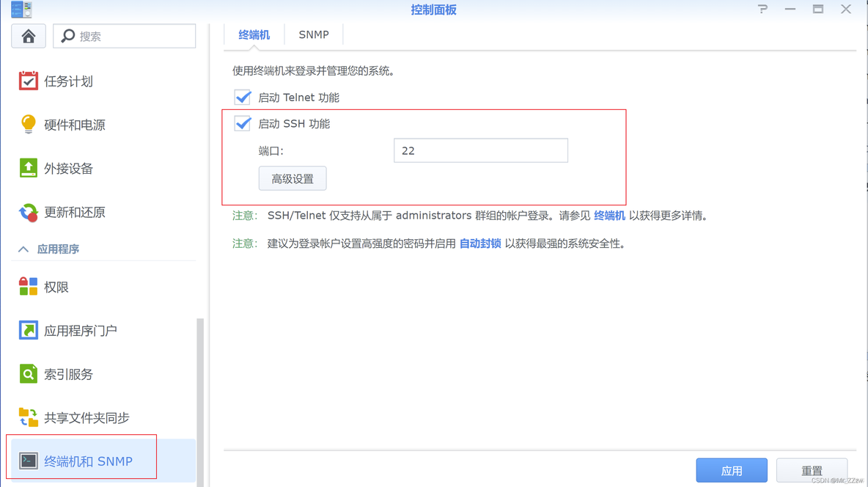Click the 高级设置 button
Image resolution: width=868 pixels, height=487 pixels.
pyautogui.click(x=293, y=178)
